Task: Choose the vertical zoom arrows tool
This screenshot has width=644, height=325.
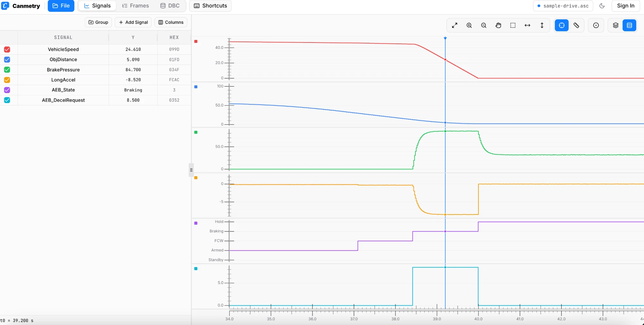Action: pyautogui.click(x=542, y=25)
